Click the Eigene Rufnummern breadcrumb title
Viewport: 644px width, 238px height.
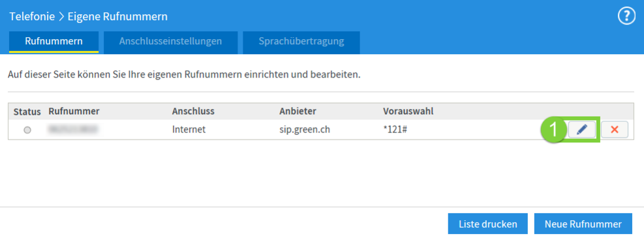point(117,17)
